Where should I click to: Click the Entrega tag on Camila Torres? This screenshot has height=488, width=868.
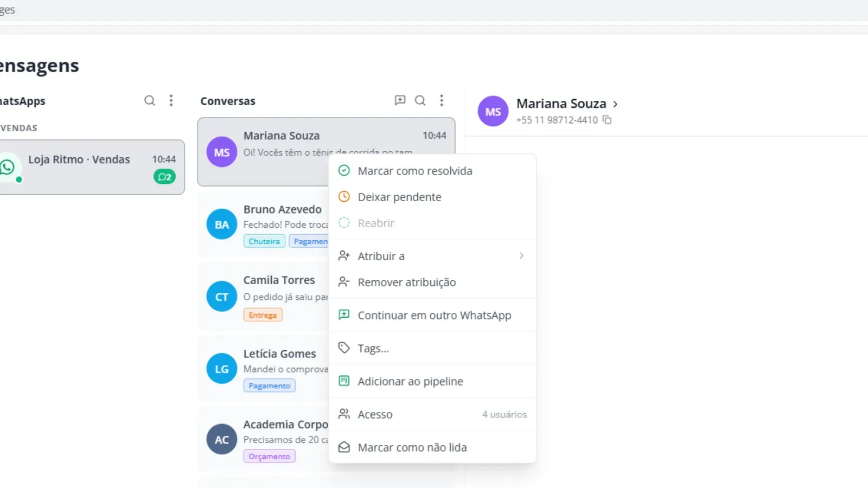coord(263,315)
